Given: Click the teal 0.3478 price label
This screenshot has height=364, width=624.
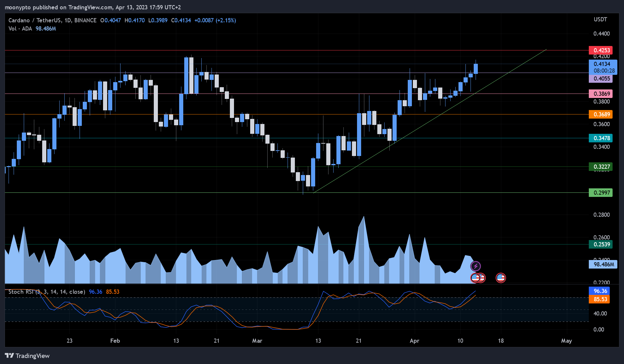Looking at the screenshot, I should point(601,138).
